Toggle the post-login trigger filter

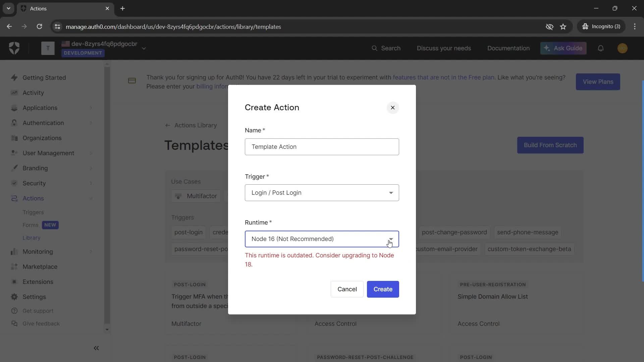tap(189, 232)
